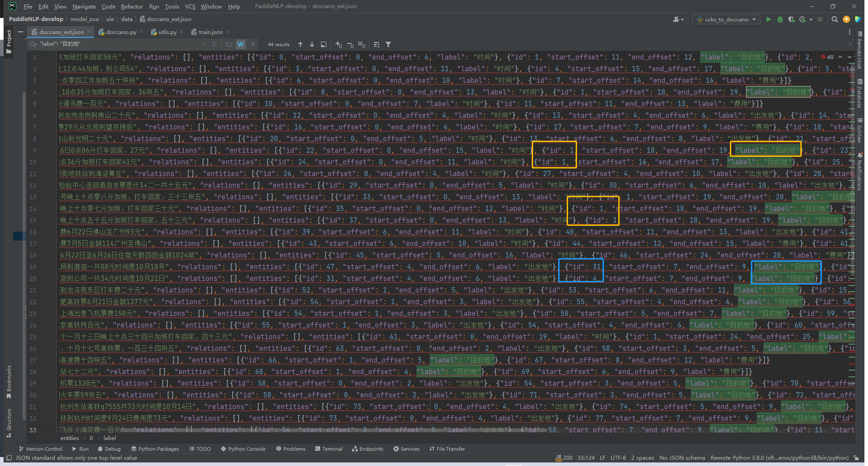
Task: Open Search Everywhere magnifier icon
Action: pos(834,19)
